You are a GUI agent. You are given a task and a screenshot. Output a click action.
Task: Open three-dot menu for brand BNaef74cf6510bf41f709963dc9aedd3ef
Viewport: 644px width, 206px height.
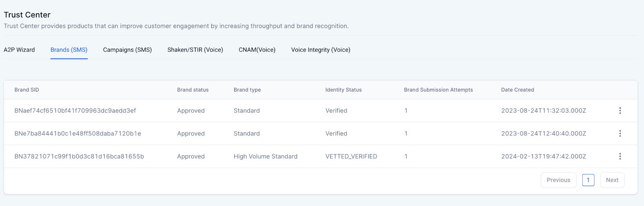pyautogui.click(x=620, y=110)
